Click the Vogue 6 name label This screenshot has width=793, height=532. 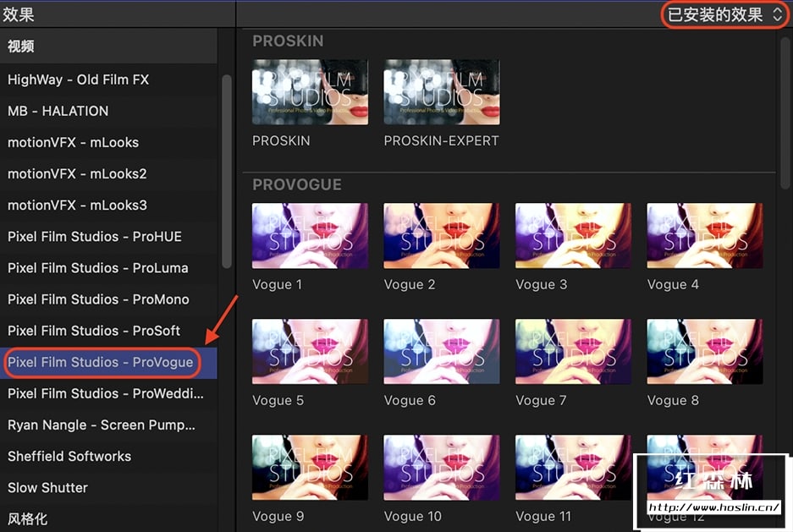tap(410, 400)
